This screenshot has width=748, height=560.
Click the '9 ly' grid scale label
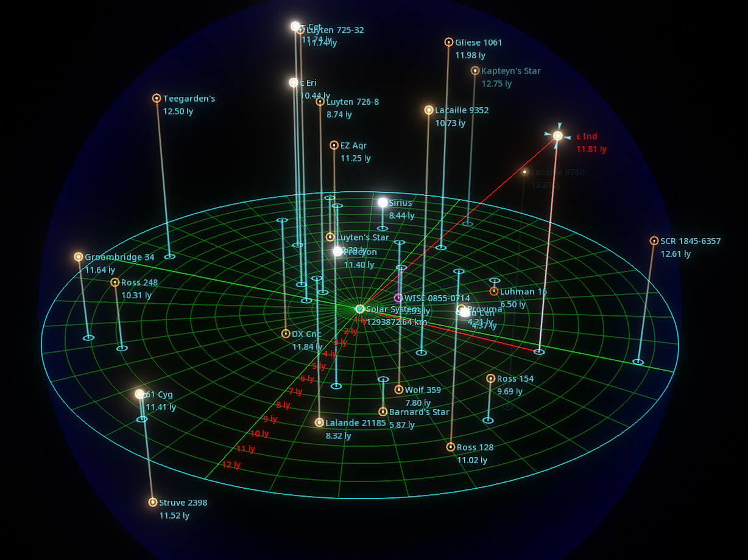pyautogui.click(x=270, y=419)
